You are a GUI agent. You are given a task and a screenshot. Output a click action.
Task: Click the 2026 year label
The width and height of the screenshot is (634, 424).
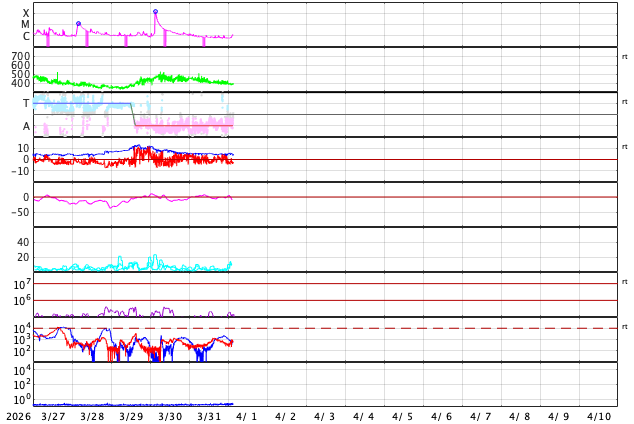pos(17,416)
